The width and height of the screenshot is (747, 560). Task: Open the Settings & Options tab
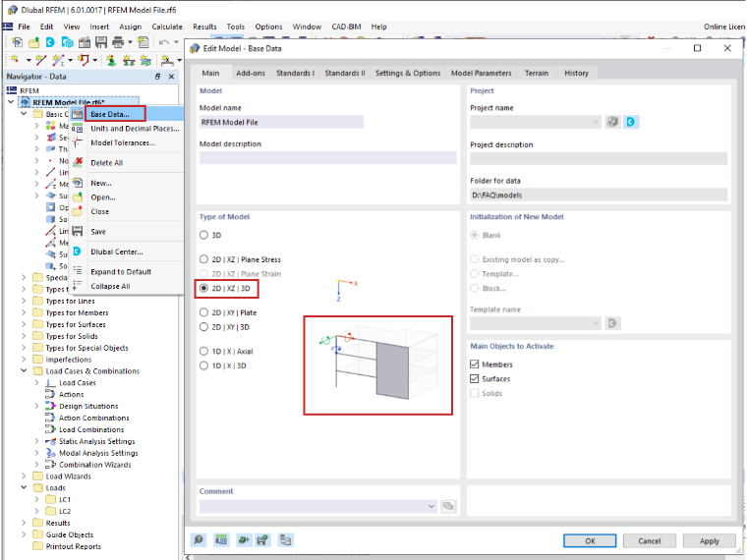(408, 73)
